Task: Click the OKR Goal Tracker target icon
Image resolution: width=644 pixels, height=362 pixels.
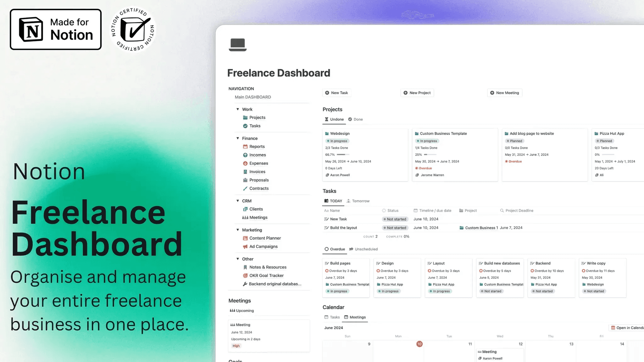Action: (245, 276)
